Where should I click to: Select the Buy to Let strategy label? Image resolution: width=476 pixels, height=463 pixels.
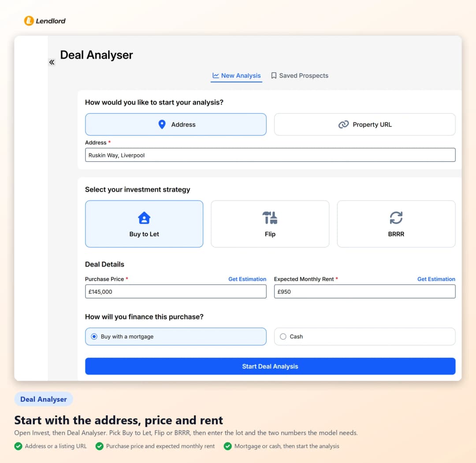(144, 234)
